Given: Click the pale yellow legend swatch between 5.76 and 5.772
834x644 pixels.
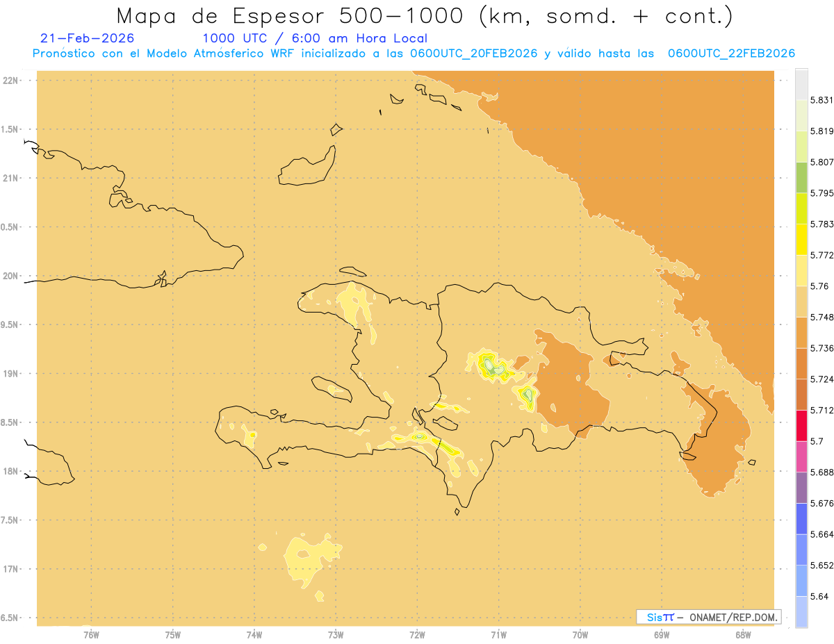Looking at the screenshot, I should (801, 270).
